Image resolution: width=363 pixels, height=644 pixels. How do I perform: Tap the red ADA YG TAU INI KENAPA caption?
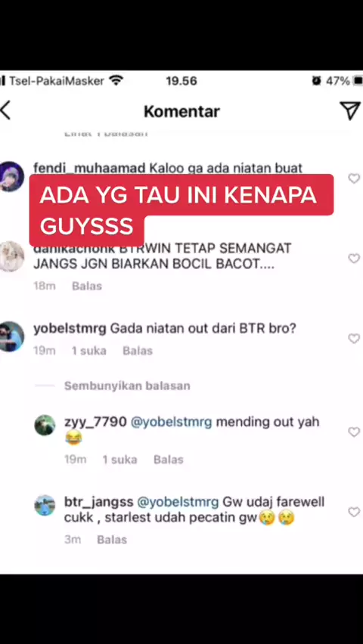[x=181, y=210]
